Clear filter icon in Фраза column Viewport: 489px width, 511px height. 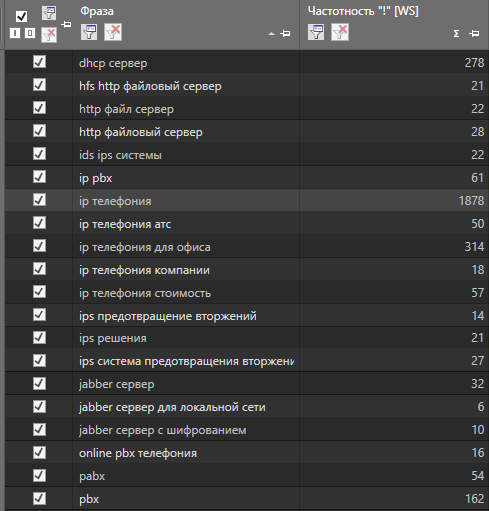point(113,32)
